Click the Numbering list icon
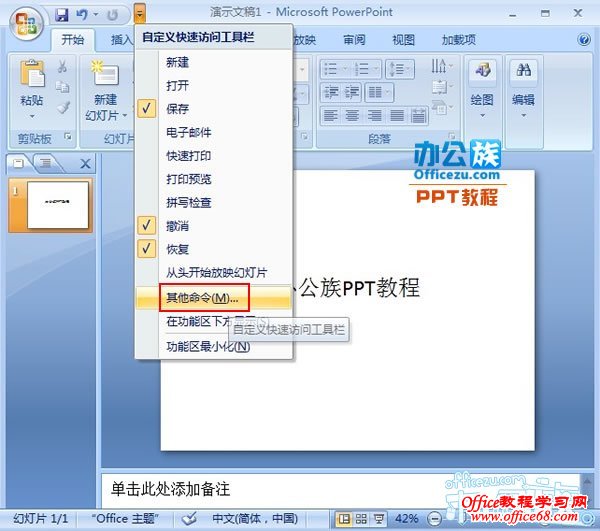The width and height of the screenshot is (600, 531). pyautogui.click(x=361, y=69)
